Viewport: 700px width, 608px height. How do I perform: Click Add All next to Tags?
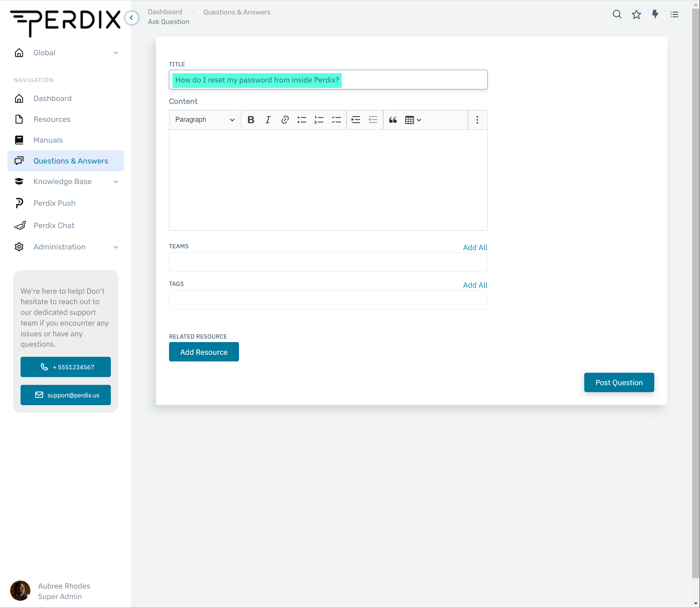(475, 285)
